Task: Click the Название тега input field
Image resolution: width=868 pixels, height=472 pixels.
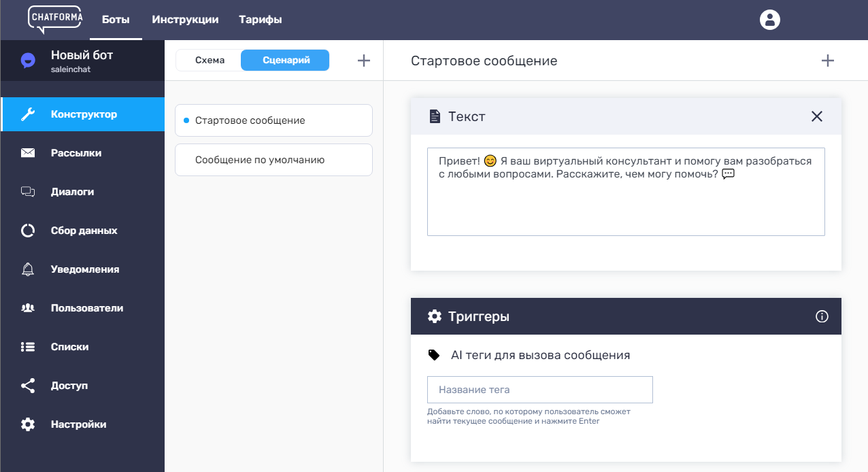Action: point(539,390)
